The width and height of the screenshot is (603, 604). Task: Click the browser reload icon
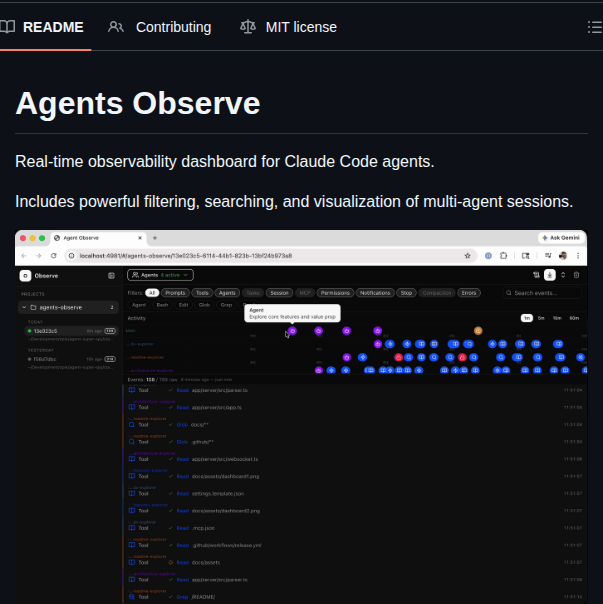coord(54,255)
